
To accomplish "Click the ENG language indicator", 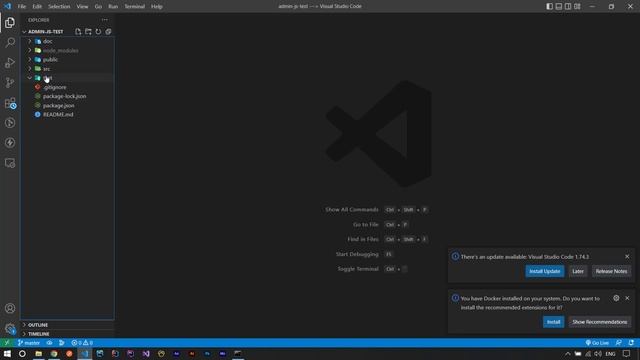I will point(610,354).
